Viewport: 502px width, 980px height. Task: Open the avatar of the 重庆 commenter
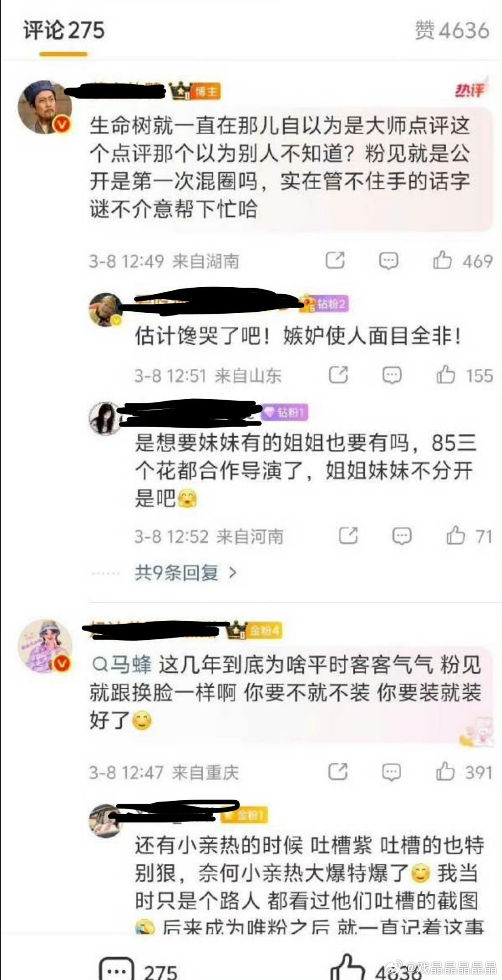tap(45, 646)
